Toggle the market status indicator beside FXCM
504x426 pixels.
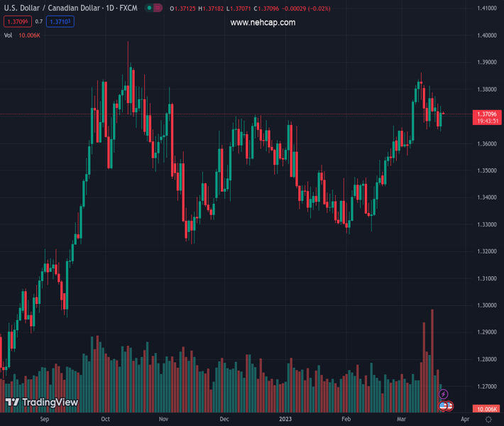[x=153, y=9]
